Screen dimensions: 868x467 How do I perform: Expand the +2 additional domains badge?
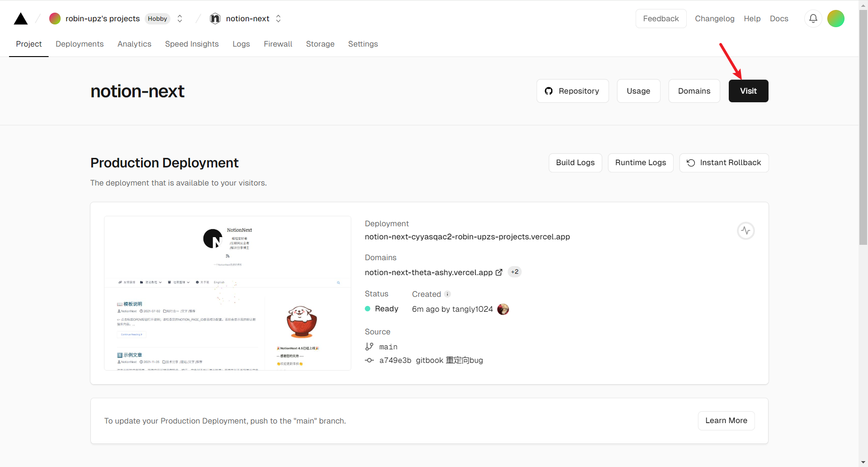point(514,272)
